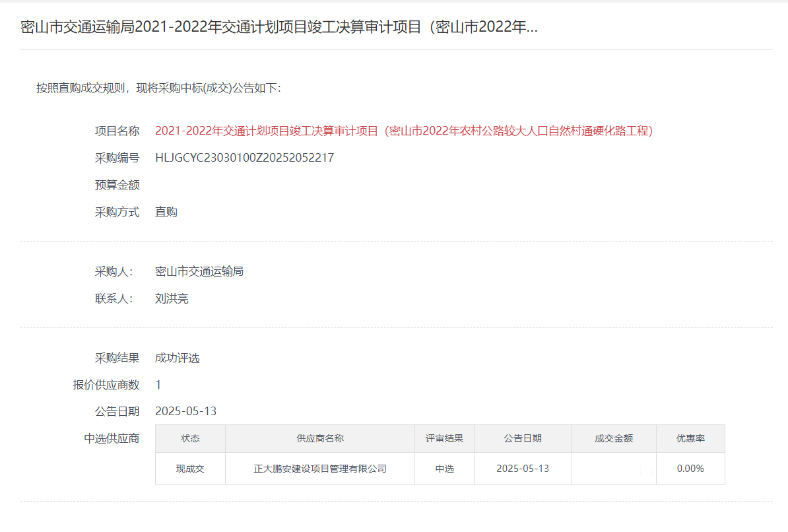
Task: Click the truncated page title heading
Action: [x=279, y=27]
